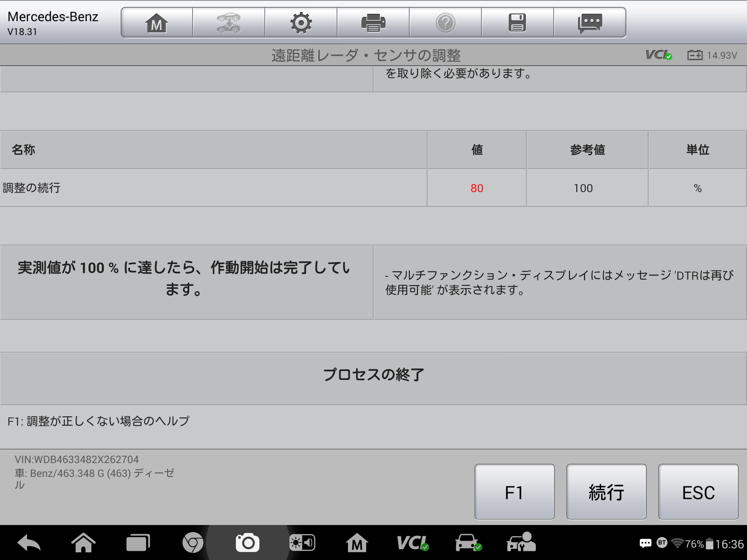747x560 pixels.
Task: Show recent apps overview
Action: (138, 543)
